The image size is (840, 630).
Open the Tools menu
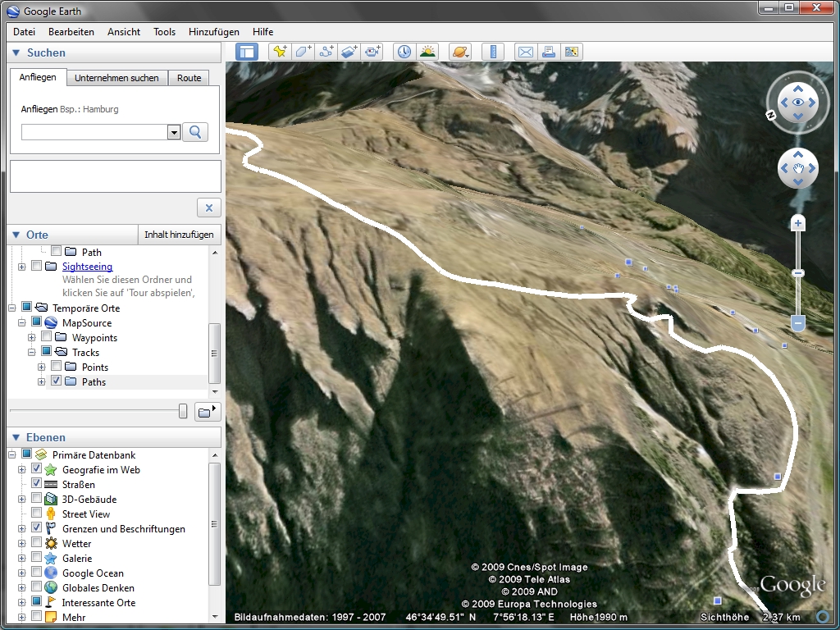tap(164, 32)
